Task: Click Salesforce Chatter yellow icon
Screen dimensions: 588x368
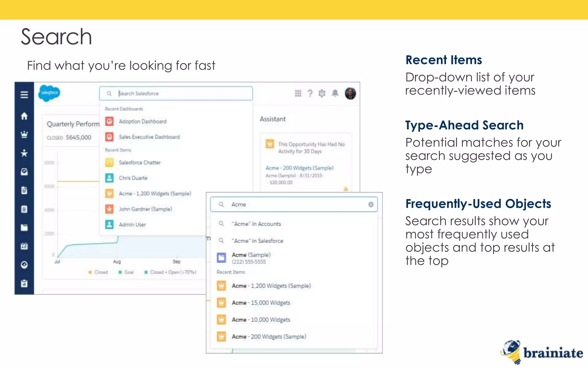Action: (x=109, y=162)
